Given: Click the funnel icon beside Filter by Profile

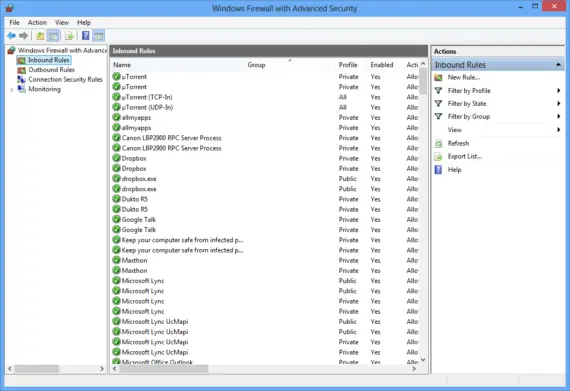Looking at the screenshot, I should tap(438, 90).
